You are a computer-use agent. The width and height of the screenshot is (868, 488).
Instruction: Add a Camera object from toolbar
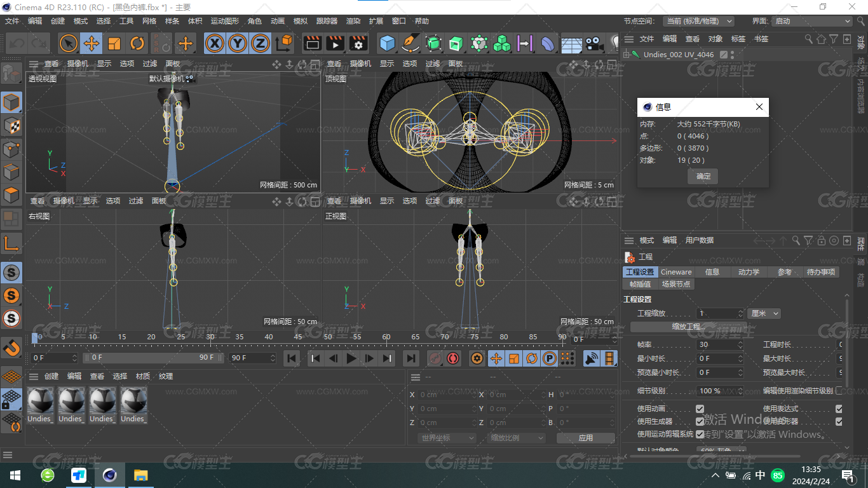[x=594, y=44]
